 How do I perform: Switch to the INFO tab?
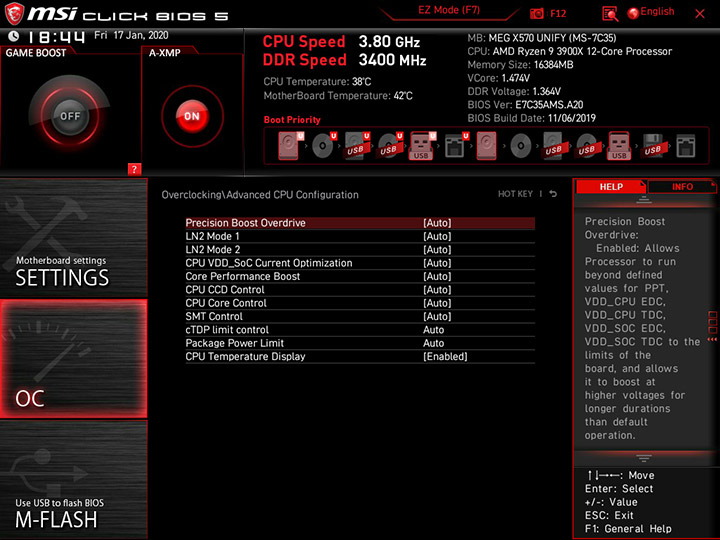[x=682, y=186]
